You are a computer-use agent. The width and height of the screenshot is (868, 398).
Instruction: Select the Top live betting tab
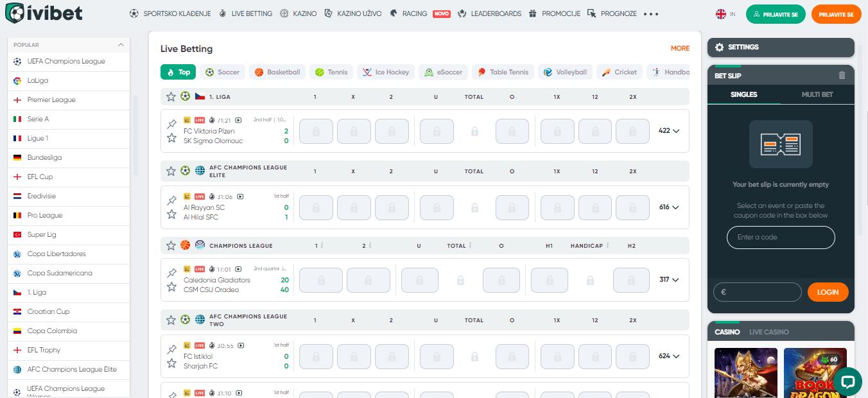point(178,73)
